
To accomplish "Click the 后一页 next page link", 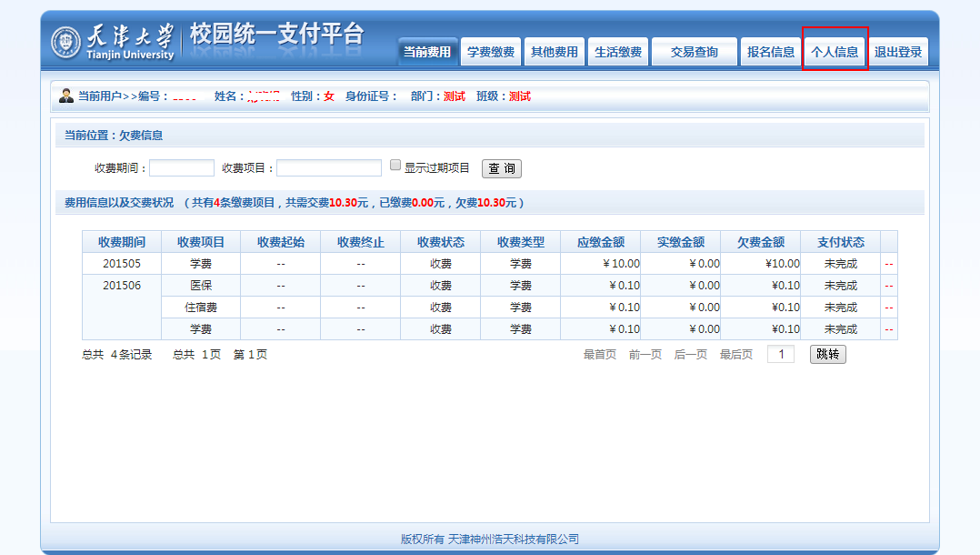I will 691,355.
